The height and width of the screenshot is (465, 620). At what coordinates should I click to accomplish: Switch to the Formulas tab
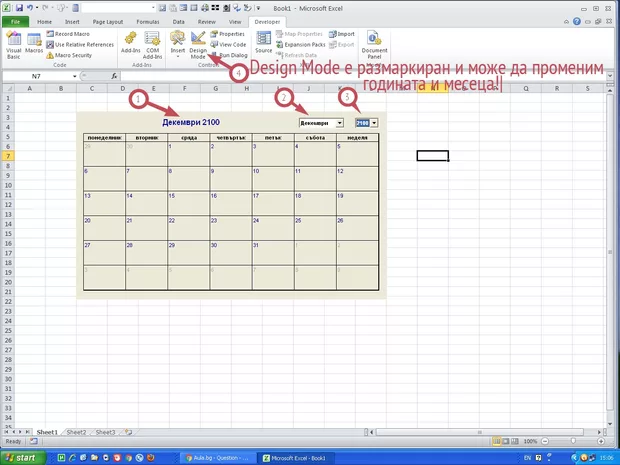click(x=148, y=22)
